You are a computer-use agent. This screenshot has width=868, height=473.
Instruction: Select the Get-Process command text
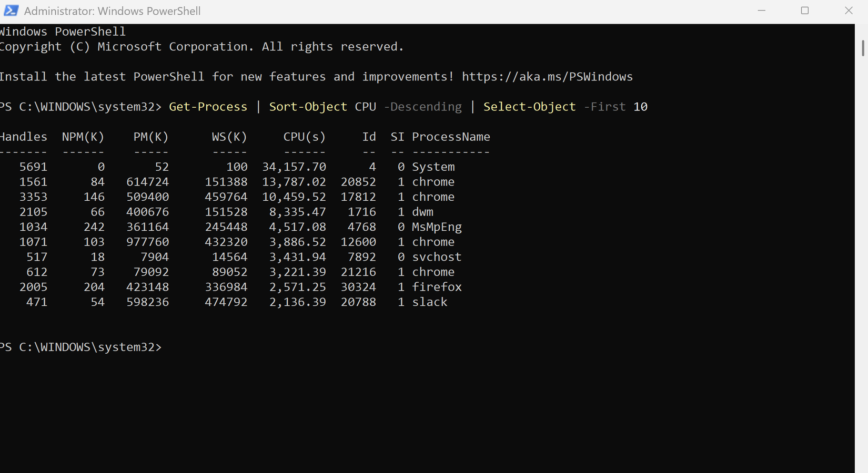pos(208,107)
